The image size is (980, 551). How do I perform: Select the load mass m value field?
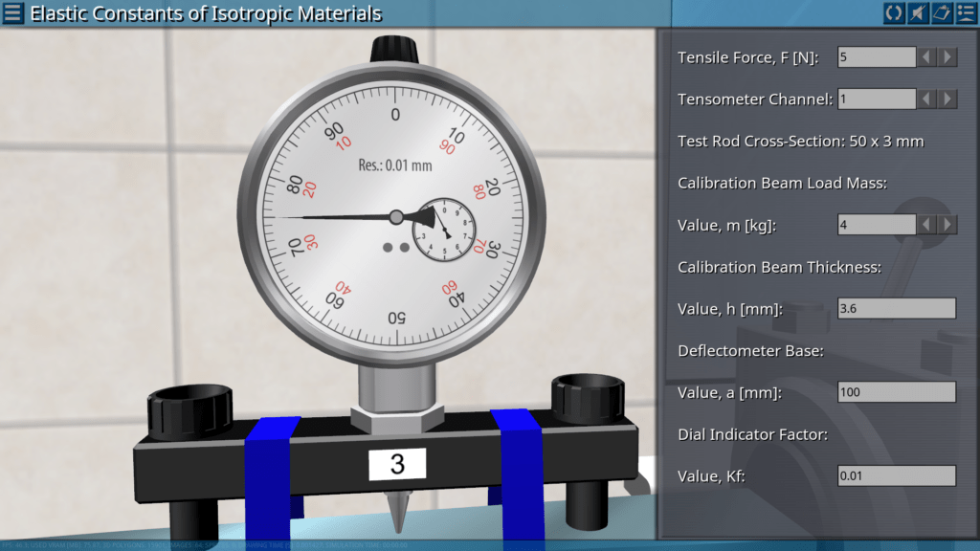[x=877, y=225]
